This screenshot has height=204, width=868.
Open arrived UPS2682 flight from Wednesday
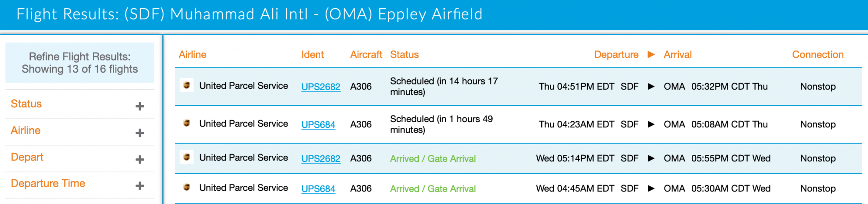click(x=321, y=159)
